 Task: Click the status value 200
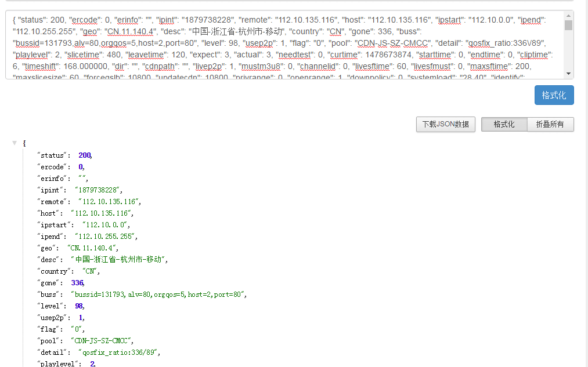[x=85, y=155]
